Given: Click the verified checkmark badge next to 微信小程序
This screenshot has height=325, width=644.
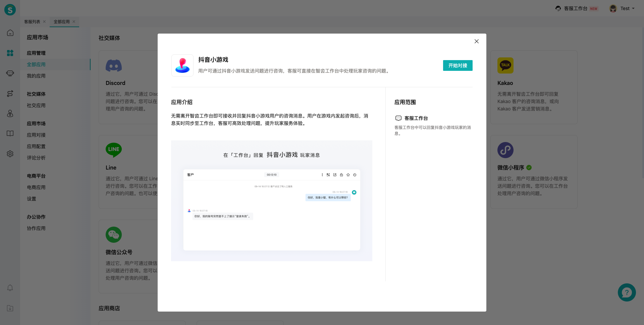Looking at the screenshot, I should [529, 168].
